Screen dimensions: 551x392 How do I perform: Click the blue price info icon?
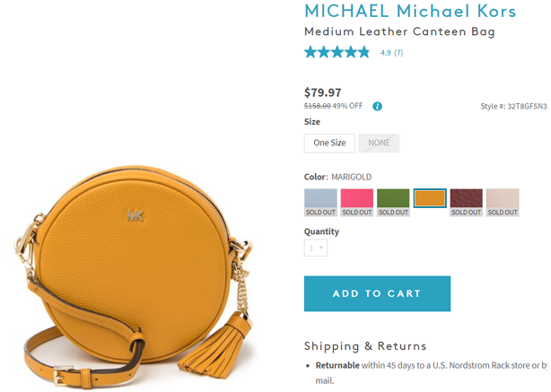tap(377, 107)
